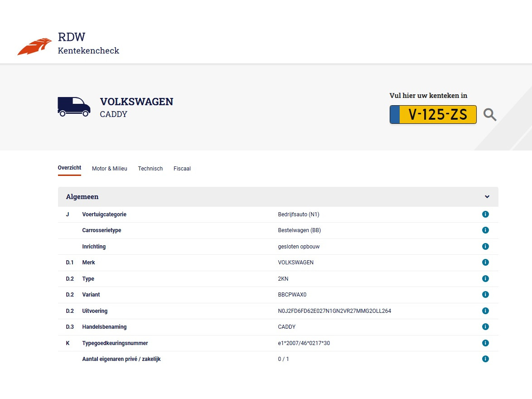Open info icon for Type row

coord(485,279)
